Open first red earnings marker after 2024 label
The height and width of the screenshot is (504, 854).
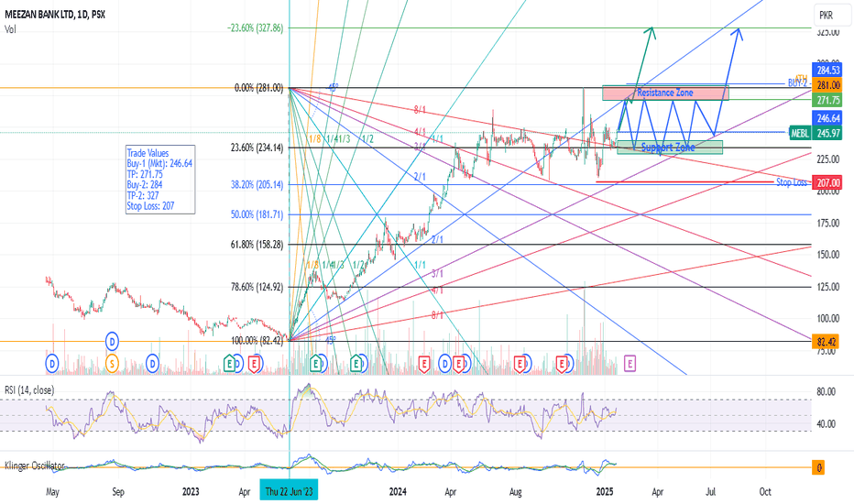point(423,363)
